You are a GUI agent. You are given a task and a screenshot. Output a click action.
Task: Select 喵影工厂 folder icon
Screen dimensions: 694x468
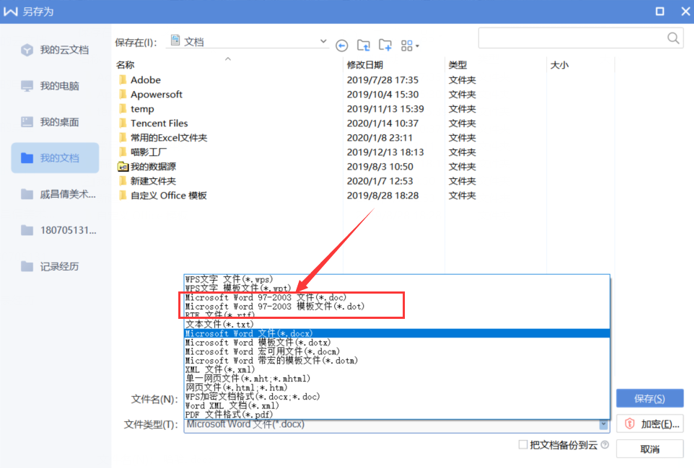point(123,152)
